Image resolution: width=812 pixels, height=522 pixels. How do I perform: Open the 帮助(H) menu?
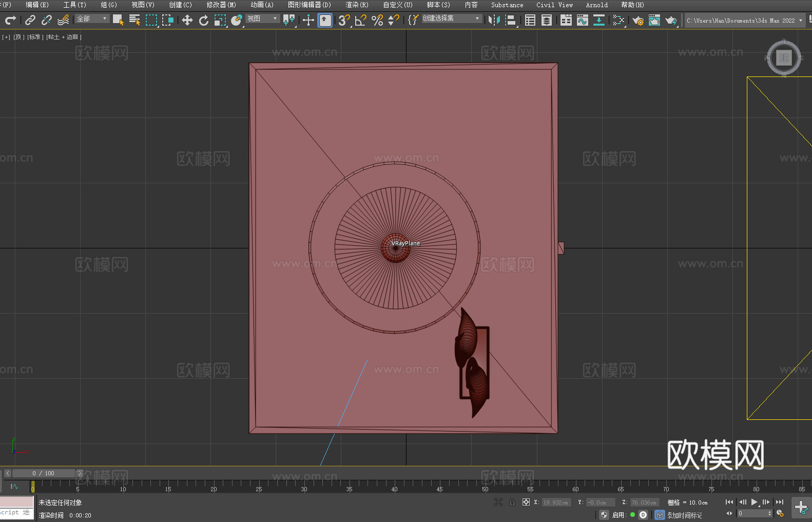(x=632, y=5)
